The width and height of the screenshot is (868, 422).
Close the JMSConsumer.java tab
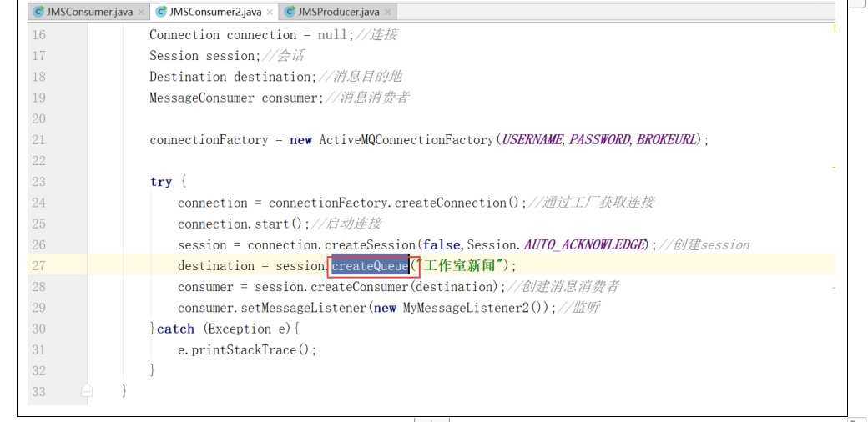pyautogui.click(x=140, y=13)
